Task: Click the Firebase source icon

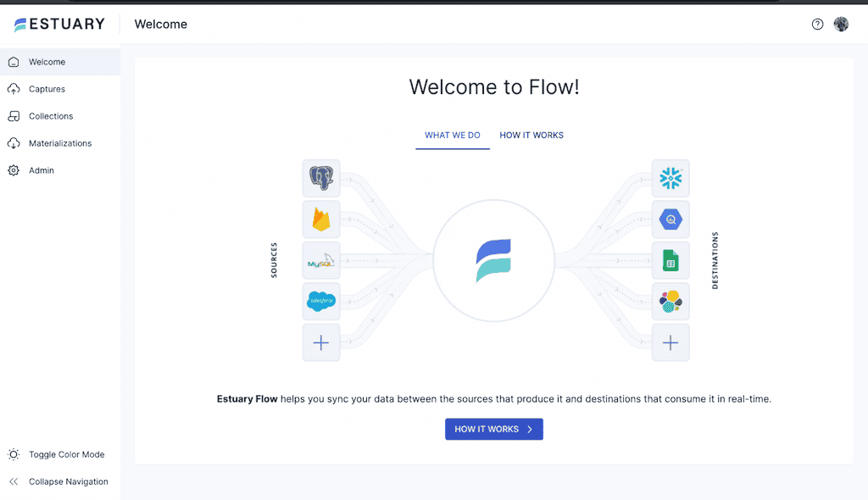Action: click(x=321, y=219)
